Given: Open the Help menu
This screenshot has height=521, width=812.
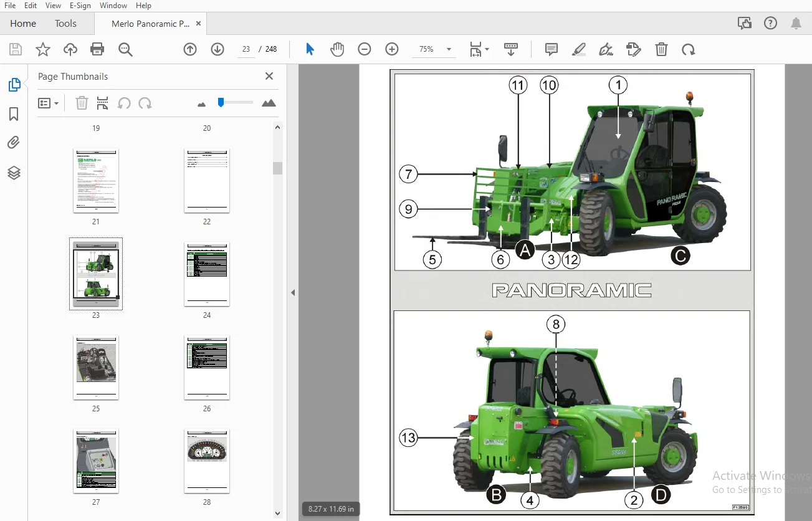Looking at the screenshot, I should (143, 6).
